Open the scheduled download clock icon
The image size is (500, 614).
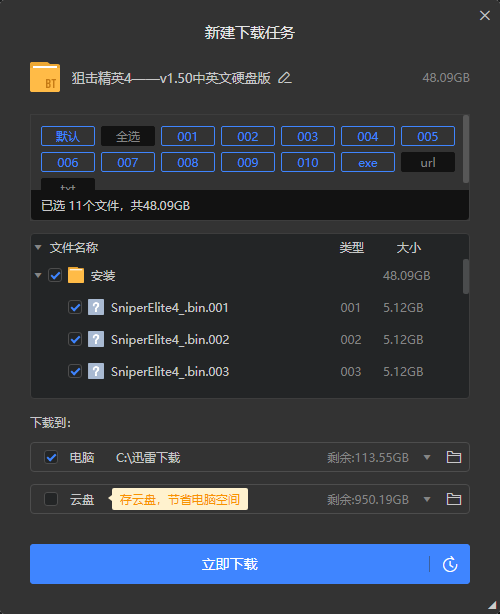point(450,564)
